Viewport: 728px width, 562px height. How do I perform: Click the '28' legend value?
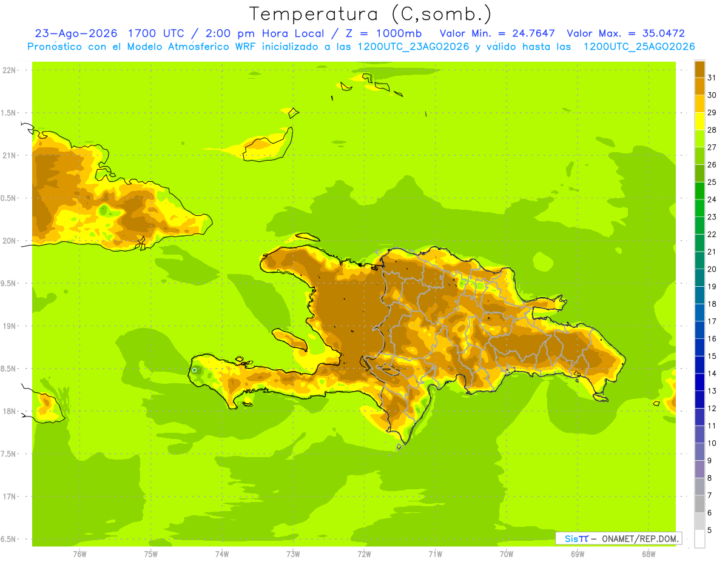(x=712, y=130)
